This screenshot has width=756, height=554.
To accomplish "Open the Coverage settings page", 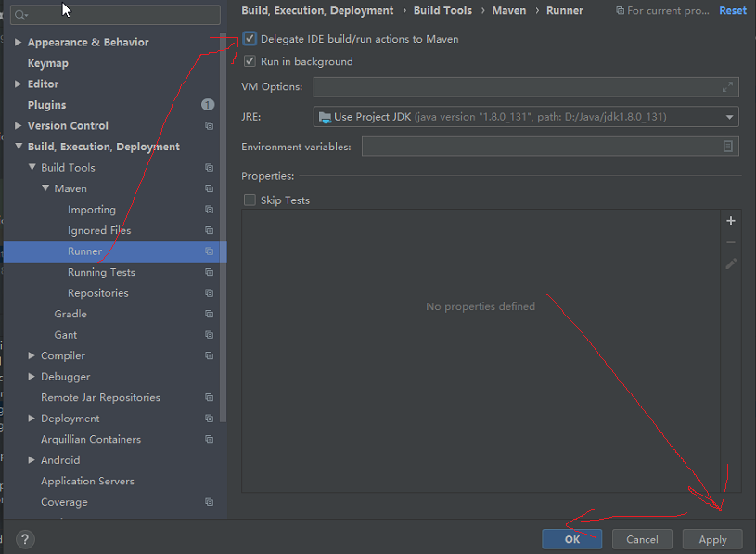I will pos(64,502).
